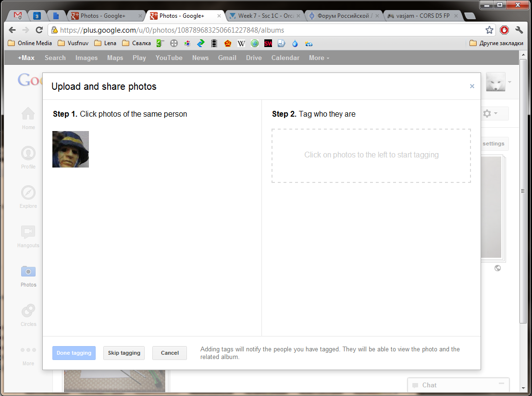Click the address bar URL field
Image resolution: width=532 pixels, height=396 pixels.
pyautogui.click(x=264, y=30)
